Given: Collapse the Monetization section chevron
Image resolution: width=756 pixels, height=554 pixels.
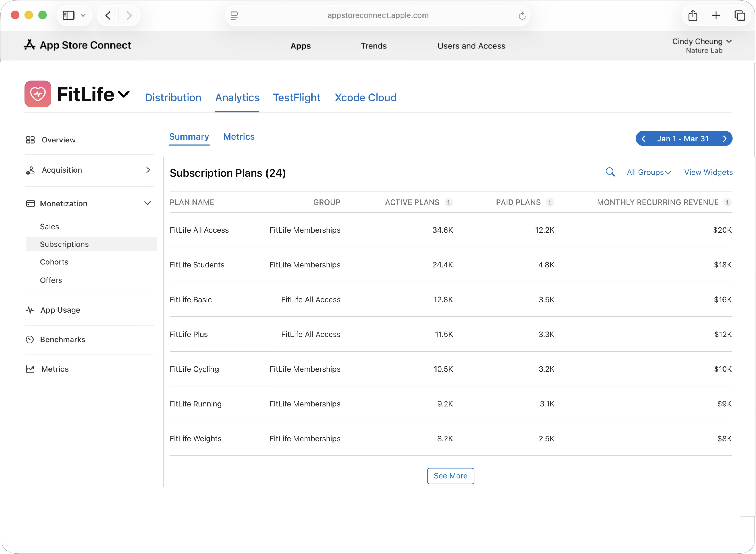Looking at the screenshot, I should tap(147, 203).
